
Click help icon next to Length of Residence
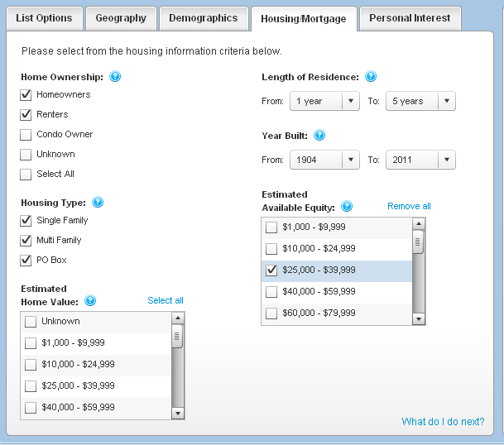tap(371, 77)
